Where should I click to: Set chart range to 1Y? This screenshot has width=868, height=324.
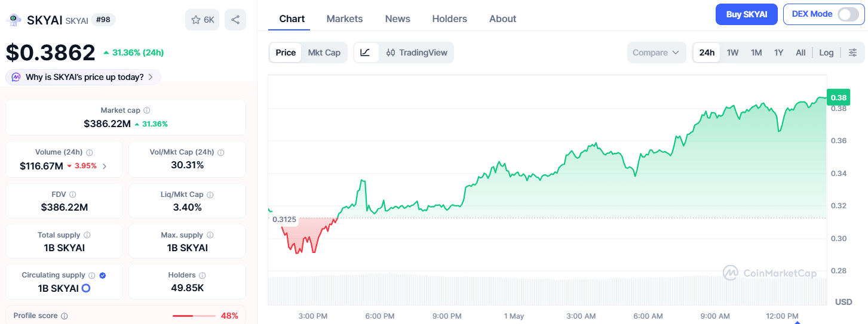778,53
